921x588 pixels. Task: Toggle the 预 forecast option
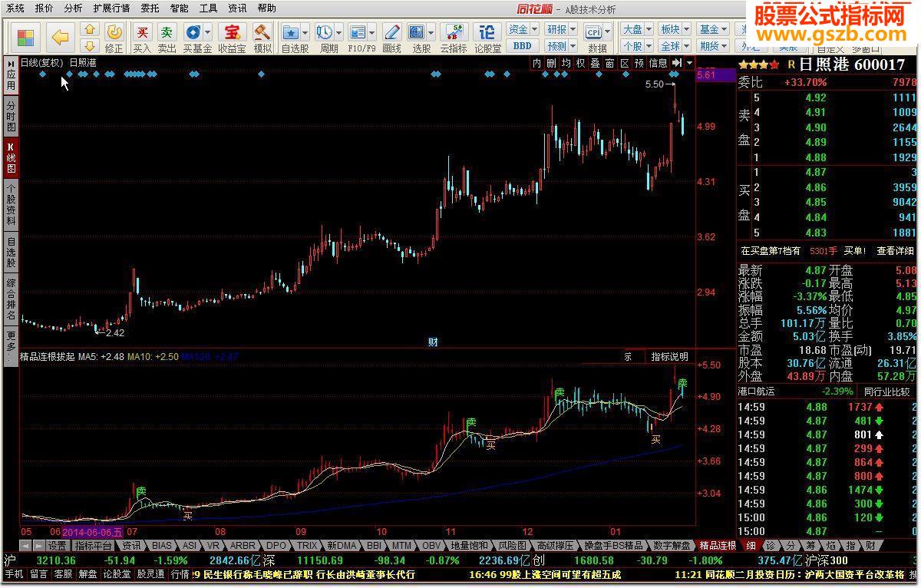[639, 63]
